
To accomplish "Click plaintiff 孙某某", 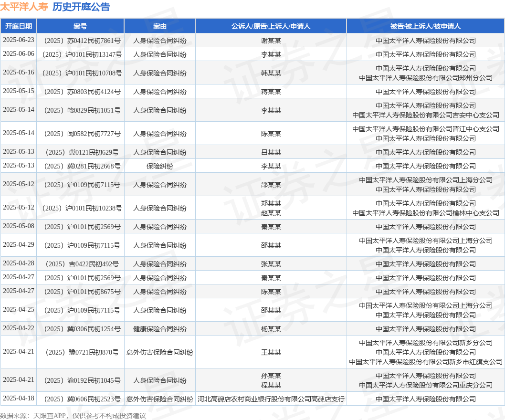I will [x=271, y=376].
